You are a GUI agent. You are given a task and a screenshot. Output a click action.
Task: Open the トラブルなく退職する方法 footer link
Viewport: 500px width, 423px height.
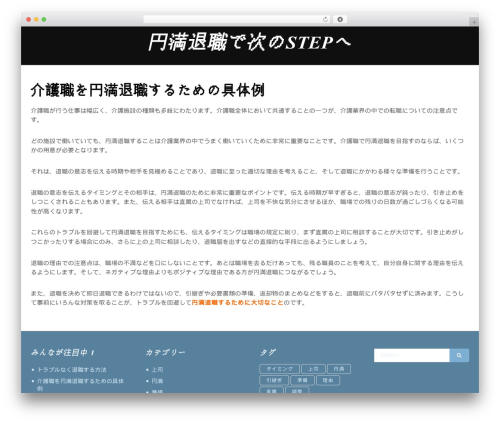coord(72,370)
